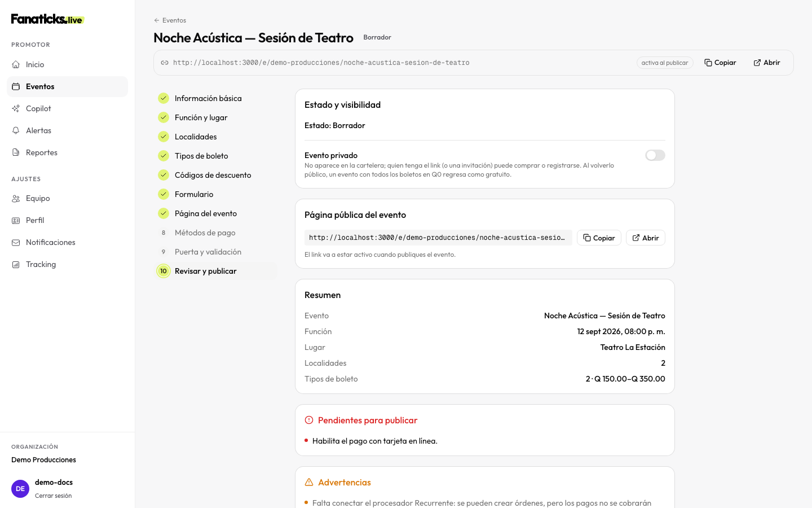Viewport: 812px width, 508px height.
Task: Open the Reportes document icon
Action: coord(16,152)
